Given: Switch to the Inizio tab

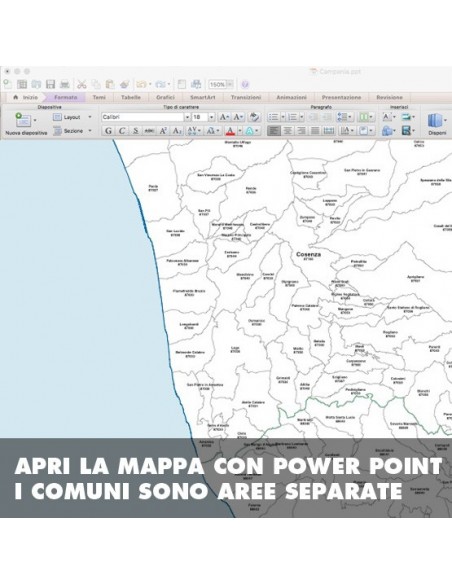Looking at the screenshot, I should point(26,98).
